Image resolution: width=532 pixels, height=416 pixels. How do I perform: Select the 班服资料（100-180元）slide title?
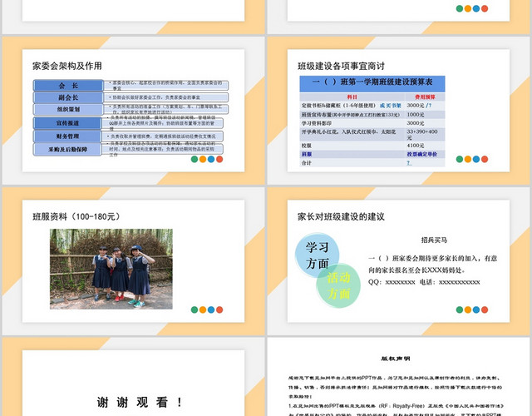[76, 216]
